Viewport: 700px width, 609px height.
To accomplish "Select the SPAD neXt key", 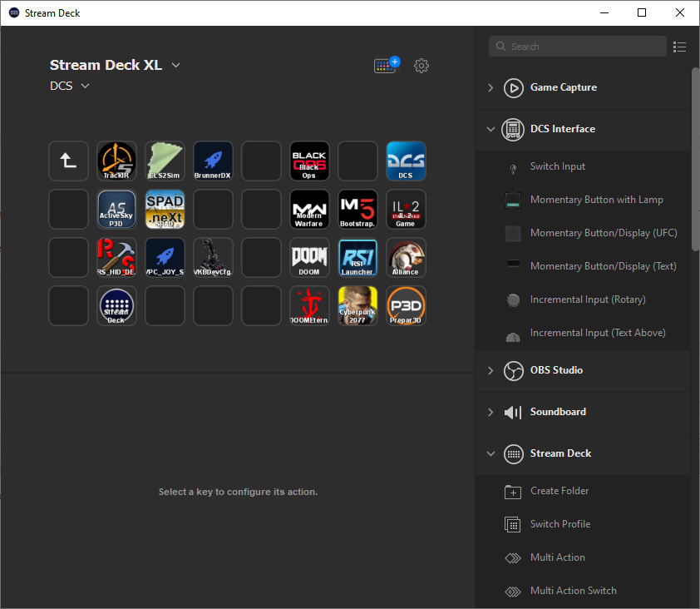I will coord(165,209).
